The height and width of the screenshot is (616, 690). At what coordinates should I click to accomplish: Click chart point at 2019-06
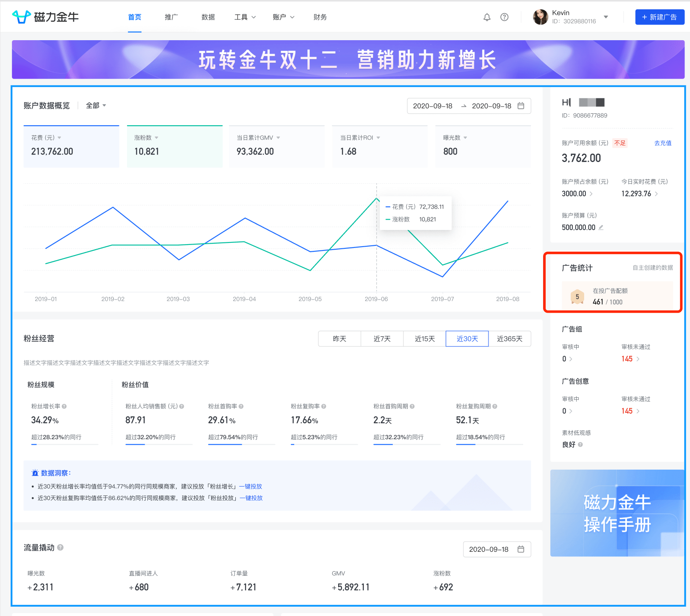pyautogui.click(x=376, y=198)
